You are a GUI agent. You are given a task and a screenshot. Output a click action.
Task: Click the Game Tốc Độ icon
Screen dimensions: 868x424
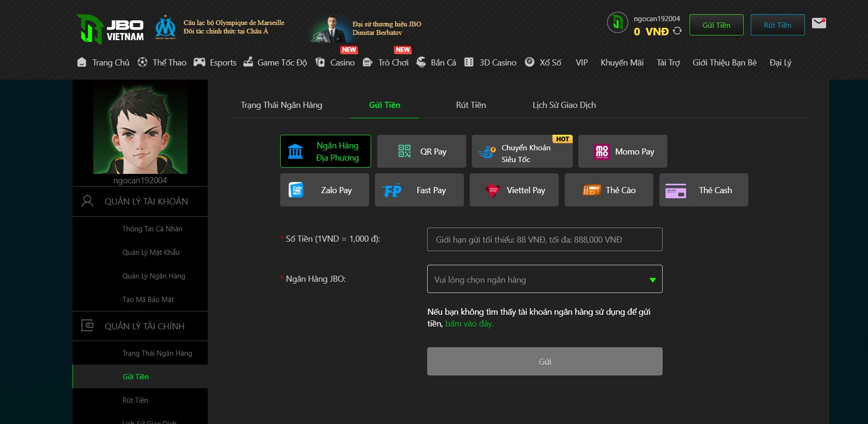click(x=248, y=62)
